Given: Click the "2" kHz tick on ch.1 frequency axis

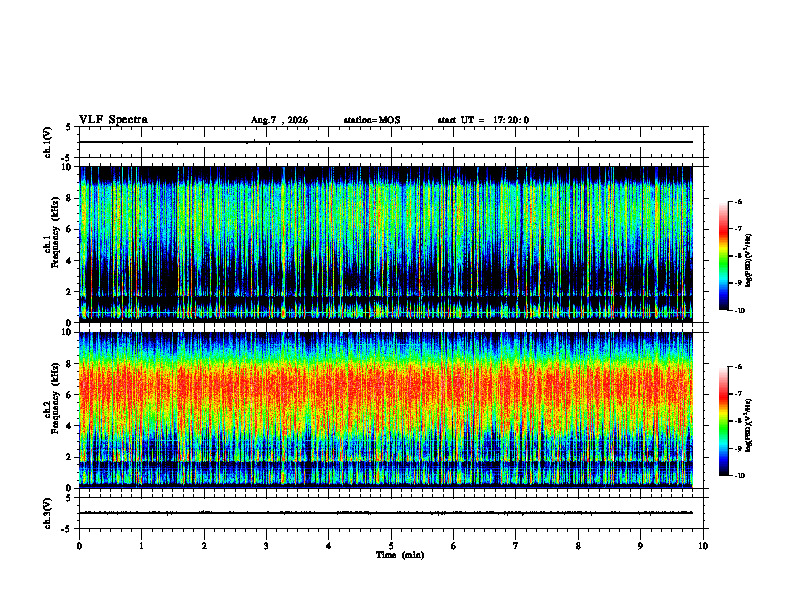Looking at the screenshot, I should coord(70,291).
